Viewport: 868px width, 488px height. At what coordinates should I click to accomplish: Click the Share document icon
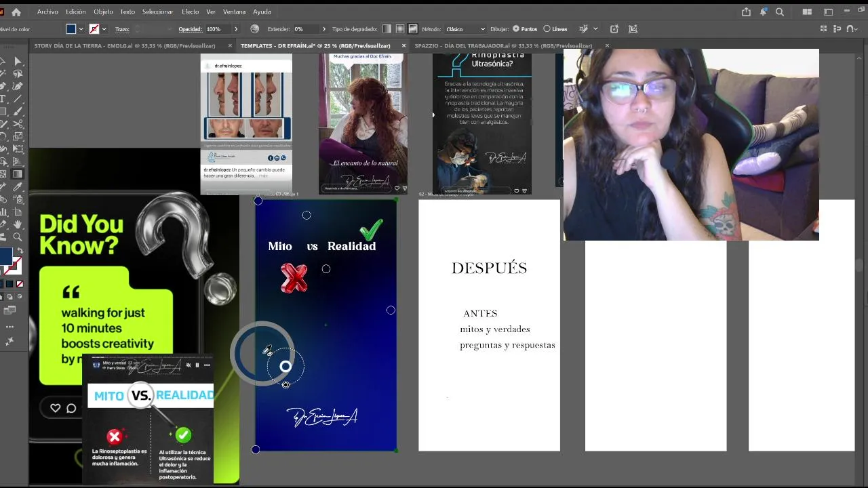click(x=746, y=12)
